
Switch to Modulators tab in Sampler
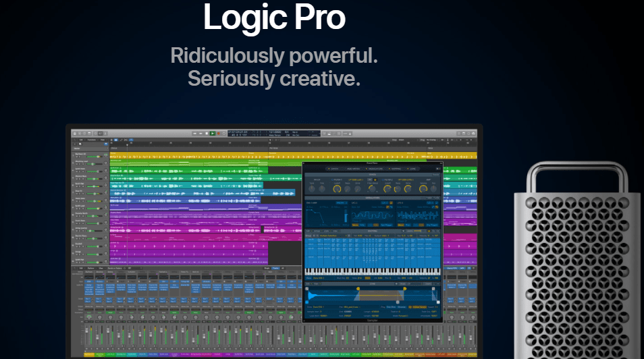375,169
